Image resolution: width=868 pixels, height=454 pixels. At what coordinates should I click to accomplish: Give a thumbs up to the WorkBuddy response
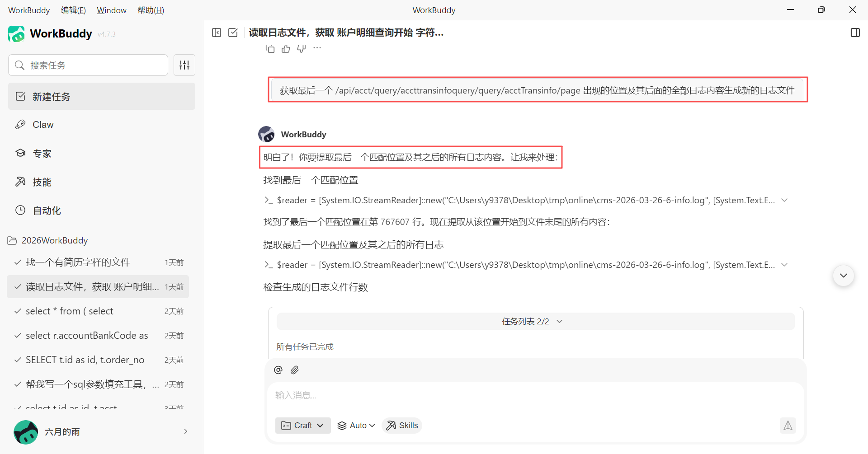pyautogui.click(x=286, y=48)
